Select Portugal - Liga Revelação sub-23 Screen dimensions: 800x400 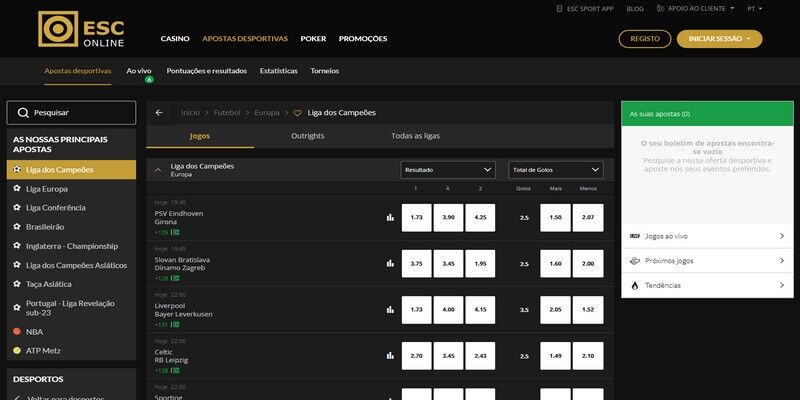71,308
